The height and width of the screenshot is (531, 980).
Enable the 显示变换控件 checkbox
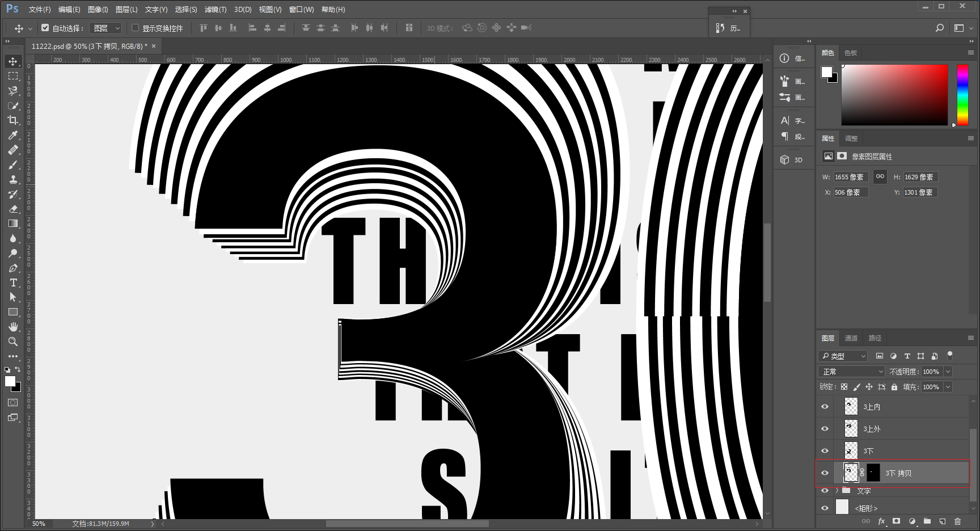(135, 27)
